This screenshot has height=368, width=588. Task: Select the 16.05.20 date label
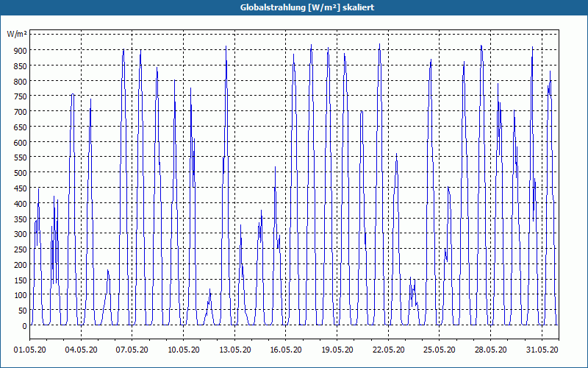286,350
